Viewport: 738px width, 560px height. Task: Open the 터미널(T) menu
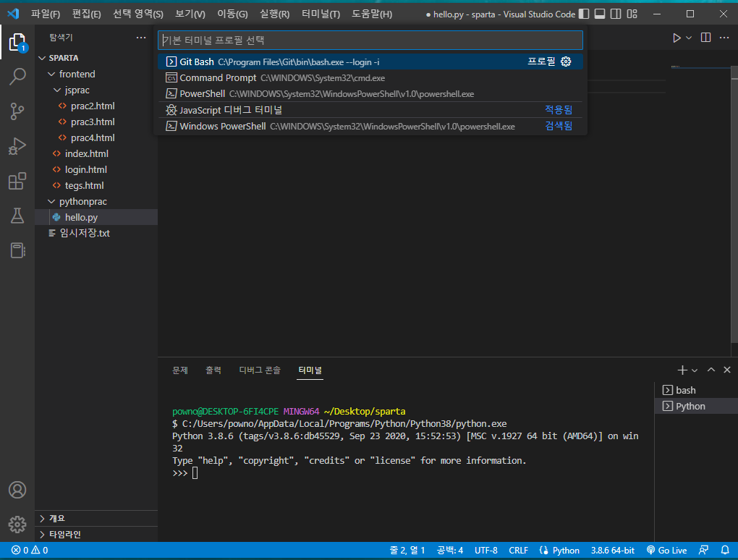[321, 14]
